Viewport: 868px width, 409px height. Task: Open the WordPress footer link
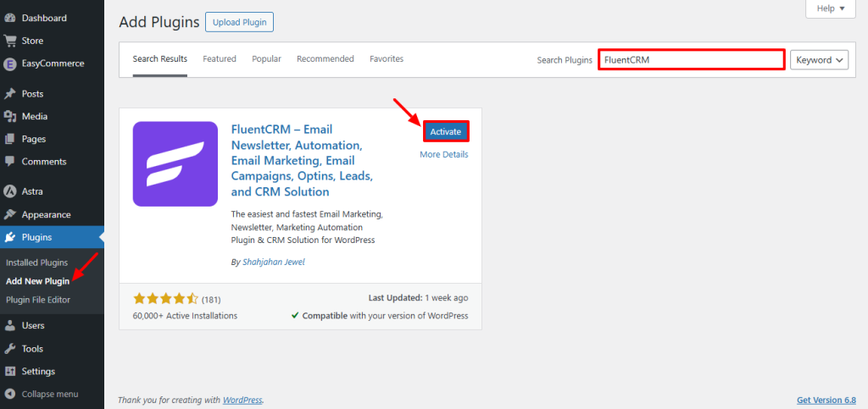click(x=242, y=400)
